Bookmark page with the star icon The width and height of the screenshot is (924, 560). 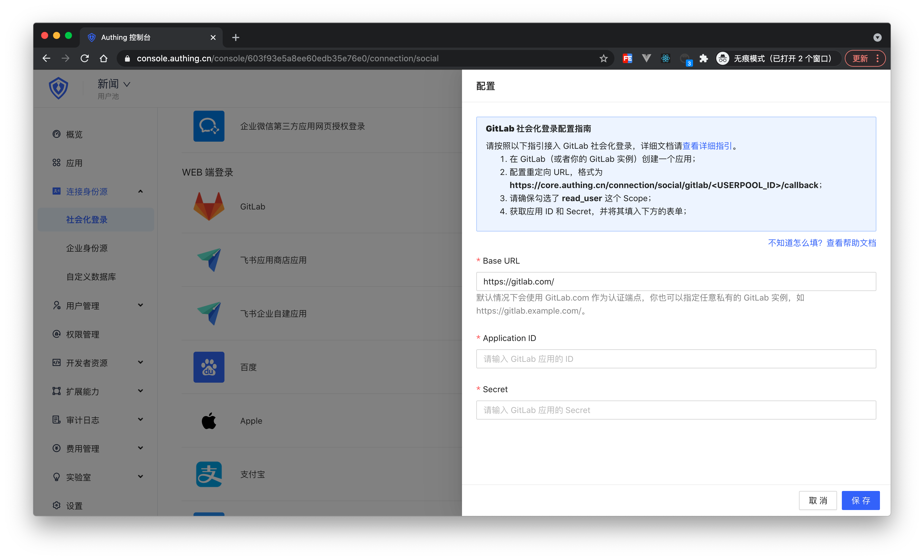point(603,59)
